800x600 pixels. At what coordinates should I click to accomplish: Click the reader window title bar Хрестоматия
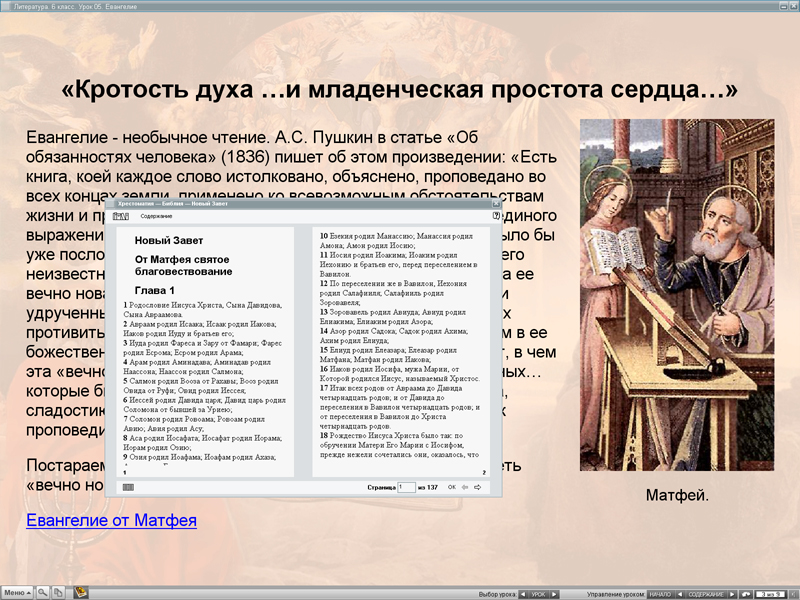[250, 203]
